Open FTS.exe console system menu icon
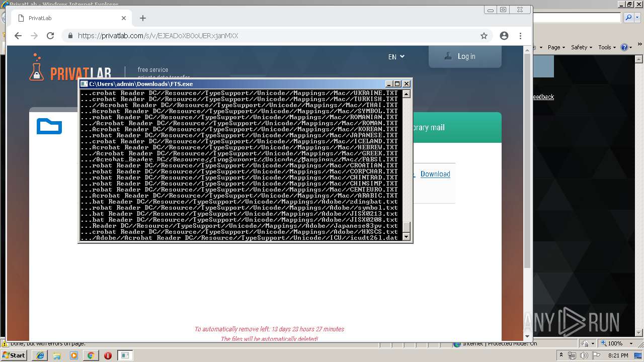Screen dimensions: 644x362 point(85,84)
